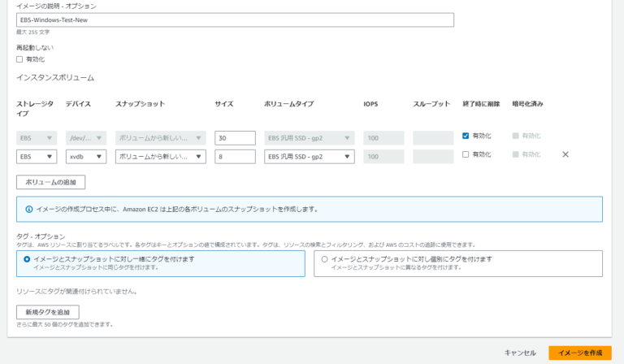Image resolution: width=624 pixels, height=364 pixels.
Task: Open snapshot dropdown on the xvdb row
Action: pos(161,157)
